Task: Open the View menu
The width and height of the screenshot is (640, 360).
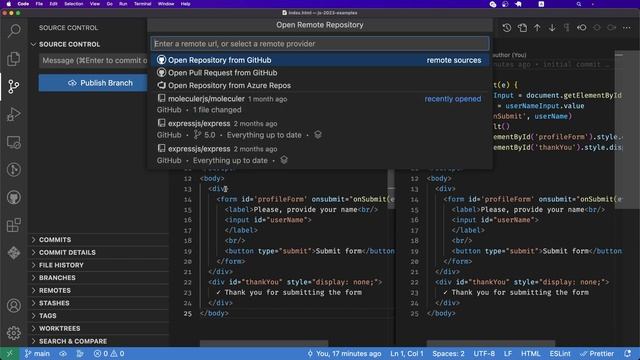Action: pyautogui.click(x=95, y=4)
